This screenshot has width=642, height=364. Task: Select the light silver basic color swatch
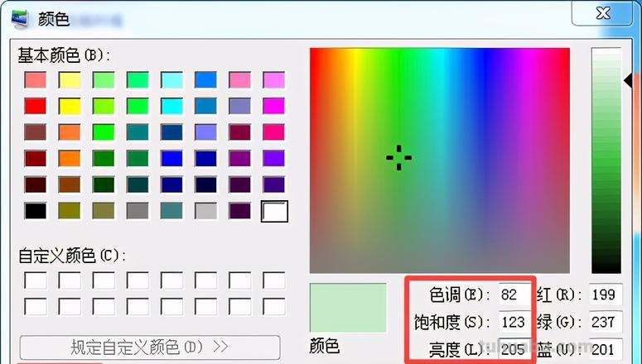click(x=205, y=211)
